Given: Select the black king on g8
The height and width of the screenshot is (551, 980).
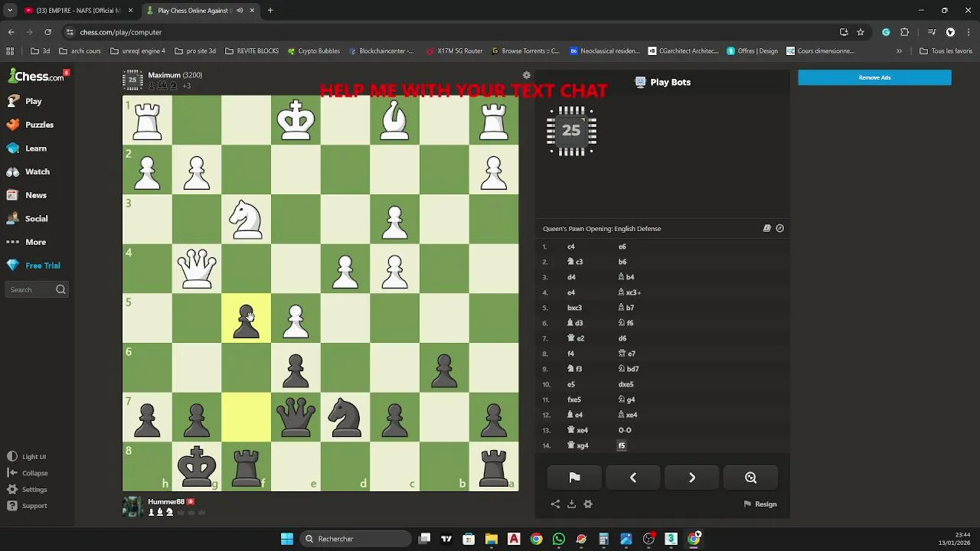Looking at the screenshot, I should [x=197, y=467].
